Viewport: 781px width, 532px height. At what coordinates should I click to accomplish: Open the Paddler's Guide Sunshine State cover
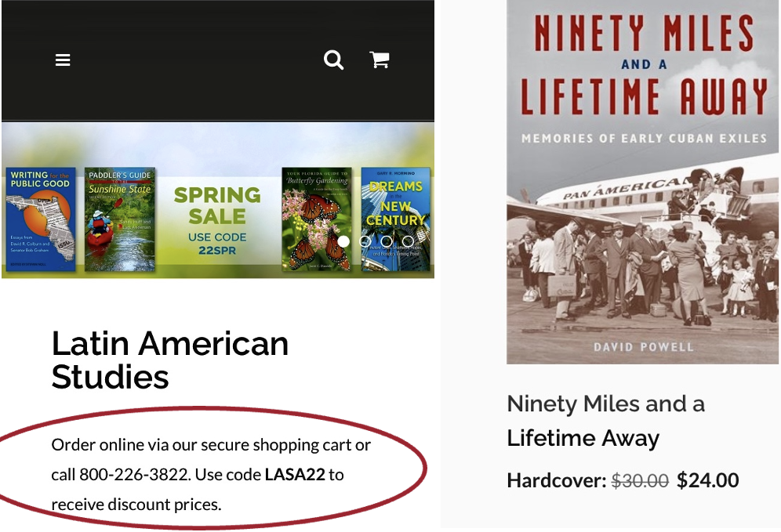119,220
